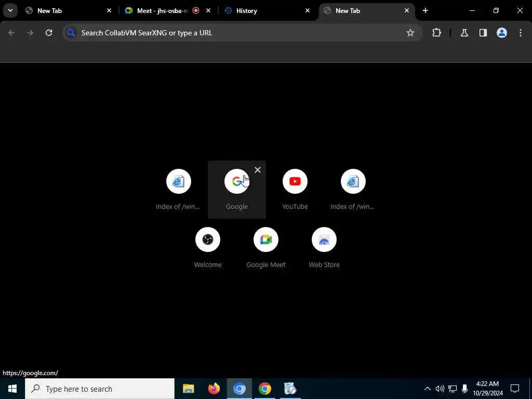Image resolution: width=532 pixels, height=399 pixels.
Task: Open the tab search dropdown arrow
Action: click(10, 10)
